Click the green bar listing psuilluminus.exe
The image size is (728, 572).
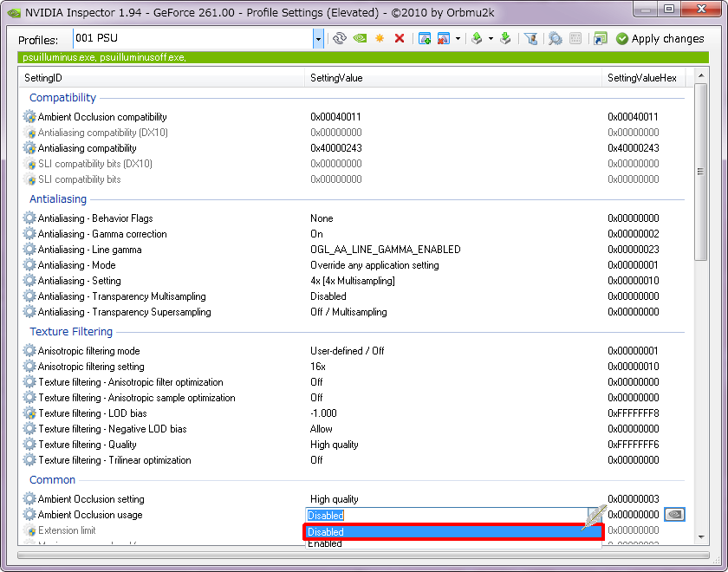click(363, 57)
